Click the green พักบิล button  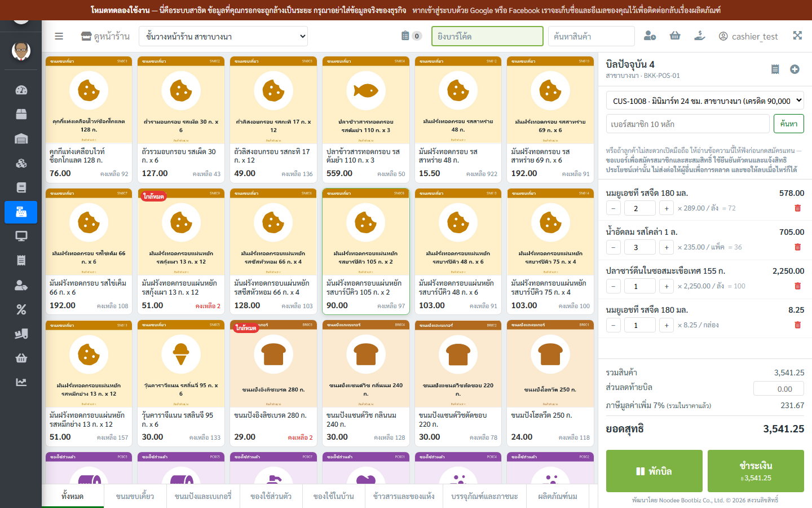tap(654, 471)
